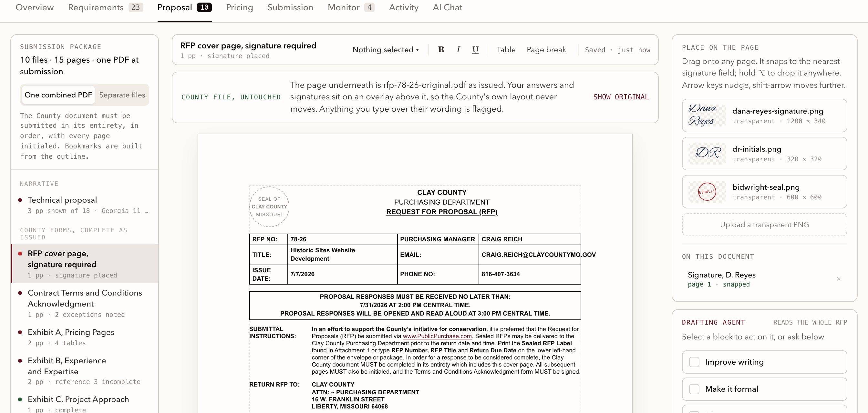Click the Historic Sites Website Development title cell

(x=342, y=255)
